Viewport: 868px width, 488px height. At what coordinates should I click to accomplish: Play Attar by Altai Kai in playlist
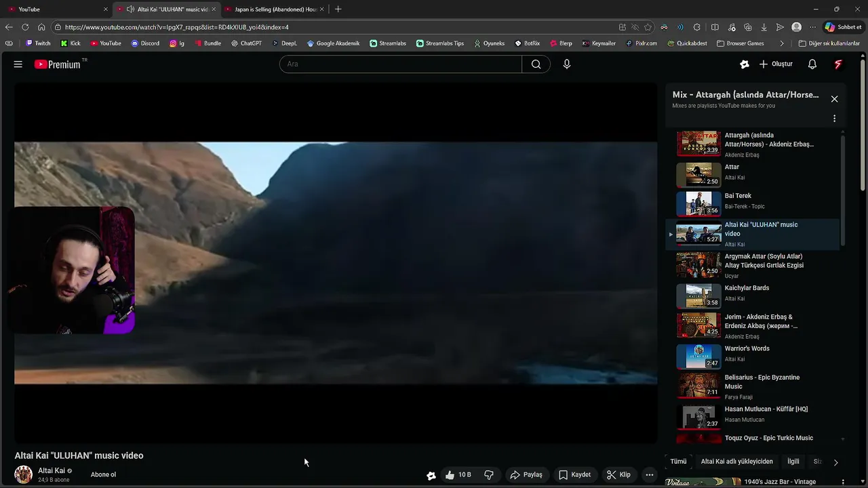(x=753, y=174)
